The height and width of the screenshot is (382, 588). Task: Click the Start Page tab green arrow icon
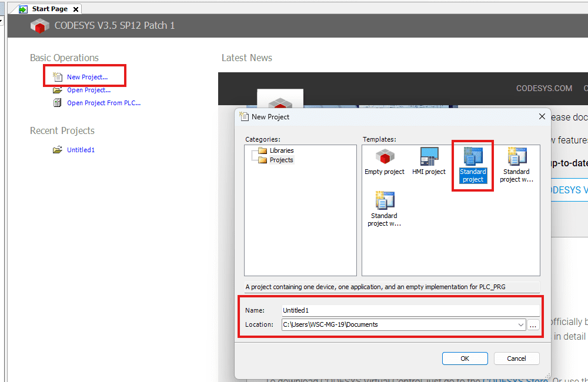(23, 9)
